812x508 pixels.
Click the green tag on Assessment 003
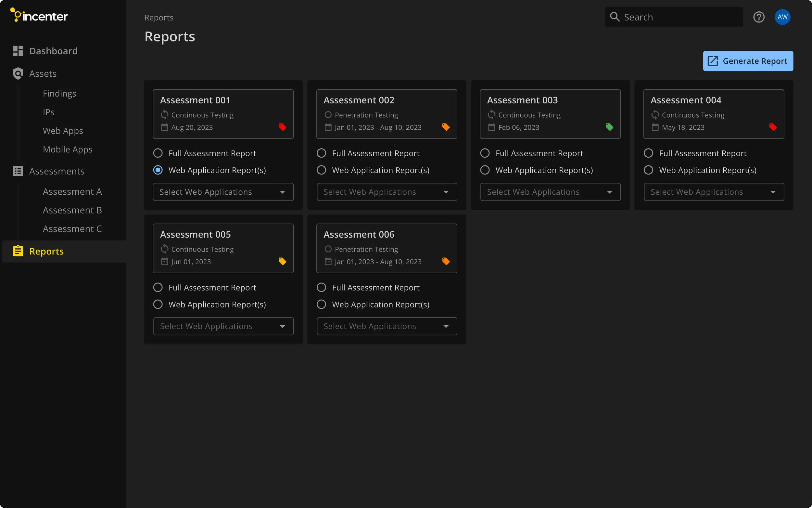point(609,127)
